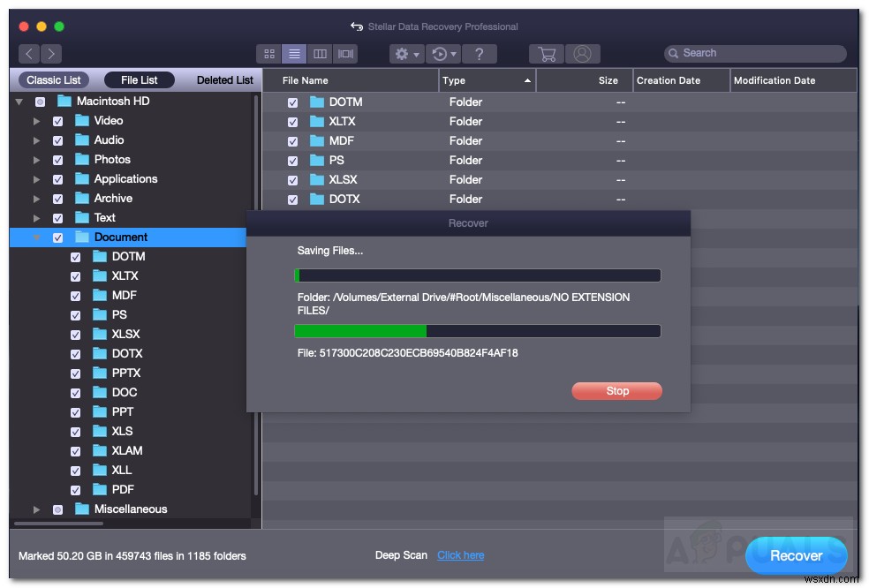Uncheck the PPT checkbox in the tree

(75, 413)
